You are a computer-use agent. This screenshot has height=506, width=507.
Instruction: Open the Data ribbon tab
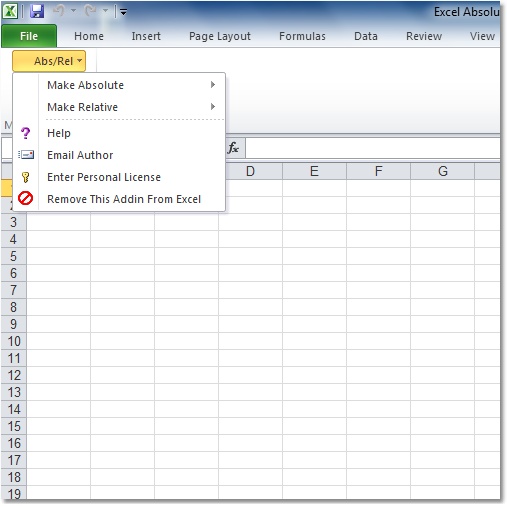click(366, 36)
